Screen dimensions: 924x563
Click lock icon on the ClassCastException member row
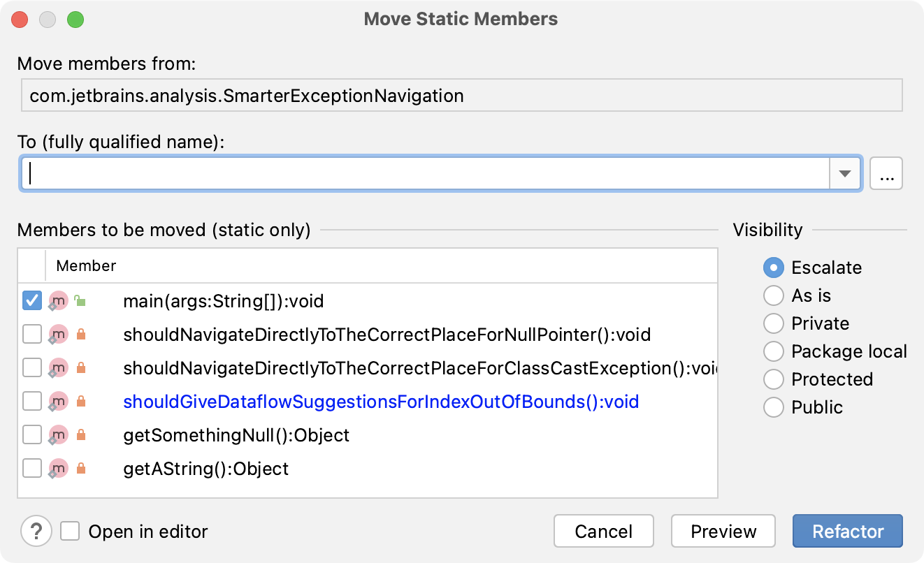pos(80,368)
